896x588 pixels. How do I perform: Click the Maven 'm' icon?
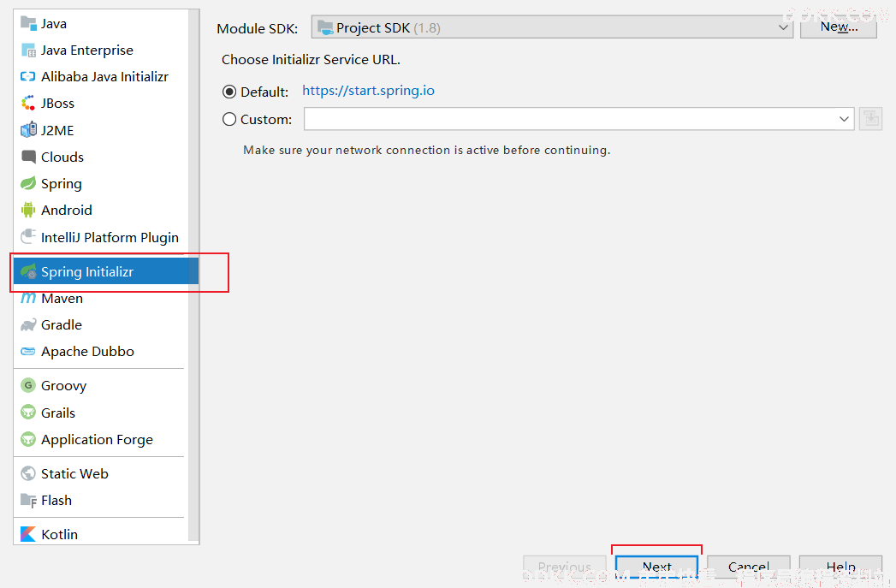(x=28, y=299)
